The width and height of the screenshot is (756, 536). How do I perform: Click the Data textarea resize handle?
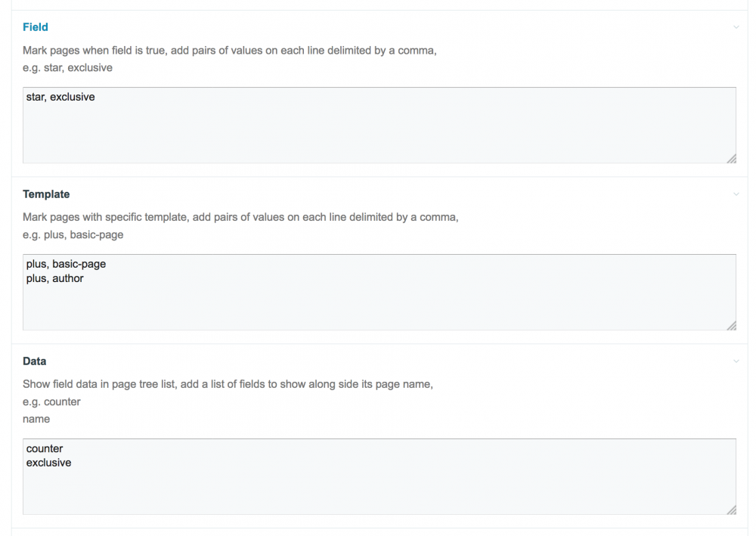coord(731,510)
